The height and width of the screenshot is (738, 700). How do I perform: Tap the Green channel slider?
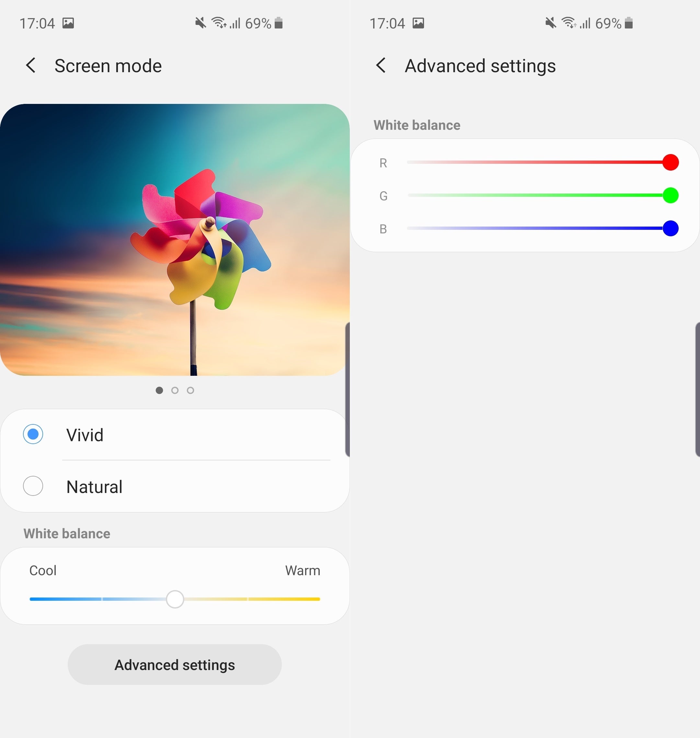coord(671,195)
